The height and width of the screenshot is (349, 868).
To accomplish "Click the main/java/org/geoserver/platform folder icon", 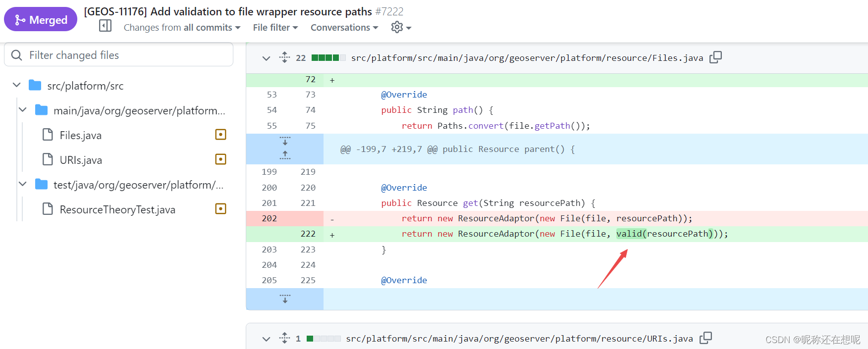I will pyautogui.click(x=41, y=110).
